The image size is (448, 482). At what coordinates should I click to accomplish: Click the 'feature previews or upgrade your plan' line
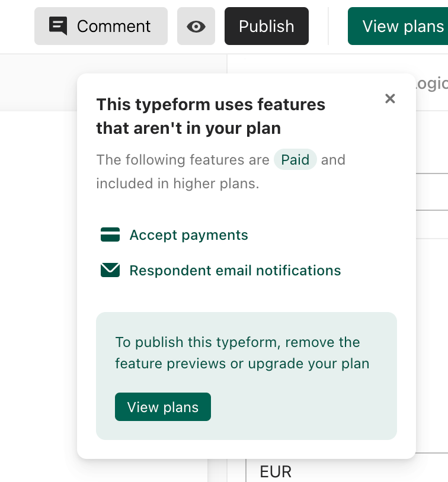242,364
